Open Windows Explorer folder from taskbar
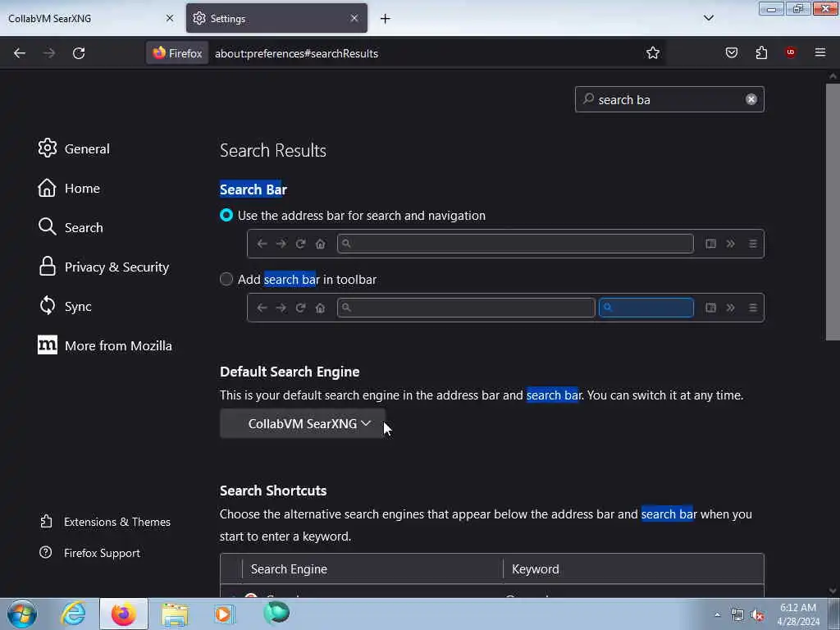This screenshot has height=630, width=840. (175, 614)
